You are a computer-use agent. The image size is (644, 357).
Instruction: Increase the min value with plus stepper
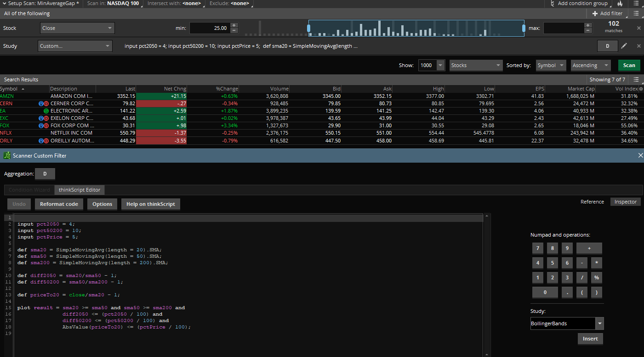point(234,25)
